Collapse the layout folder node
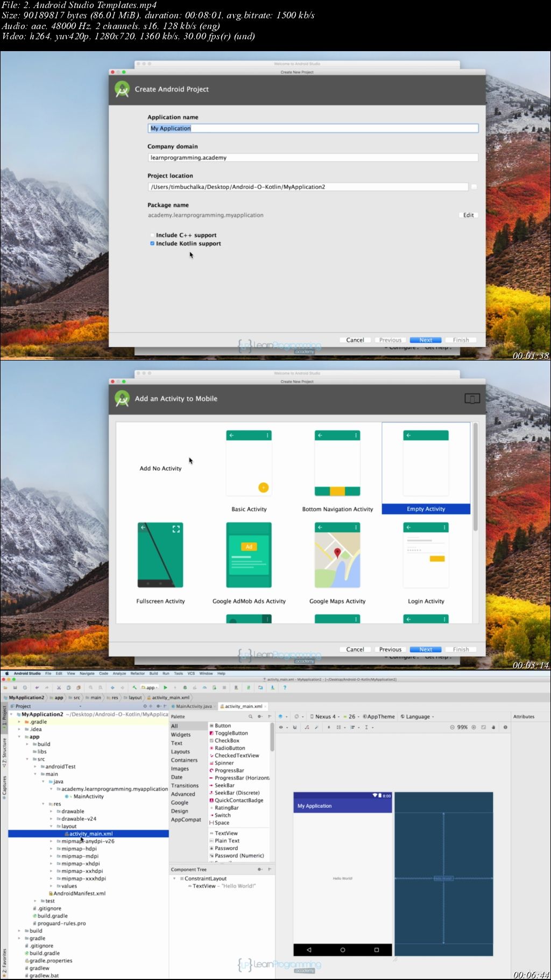The height and width of the screenshot is (980, 551). pyautogui.click(x=52, y=826)
